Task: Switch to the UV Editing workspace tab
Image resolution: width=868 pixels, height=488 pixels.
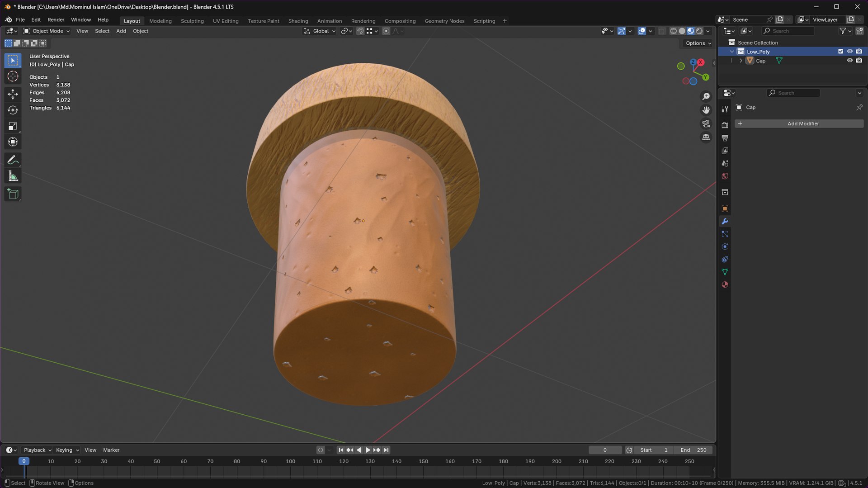Action: point(226,21)
